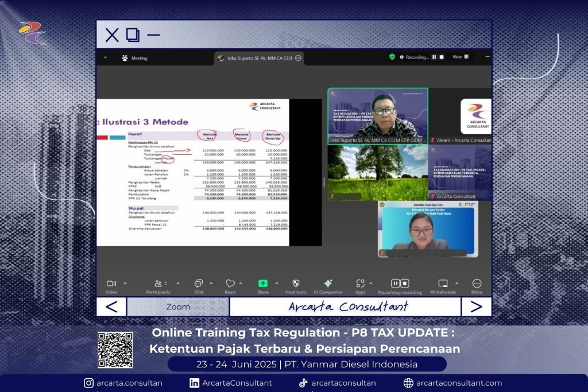Launch the AI Companion sparkle icon
Viewport: 588px width, 392px height.
pyautogui.click(x=328, y=284)
